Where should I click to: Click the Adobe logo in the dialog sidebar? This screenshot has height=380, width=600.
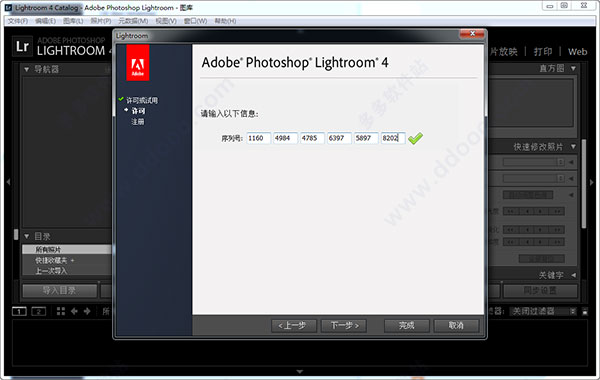tap(137, 62)
